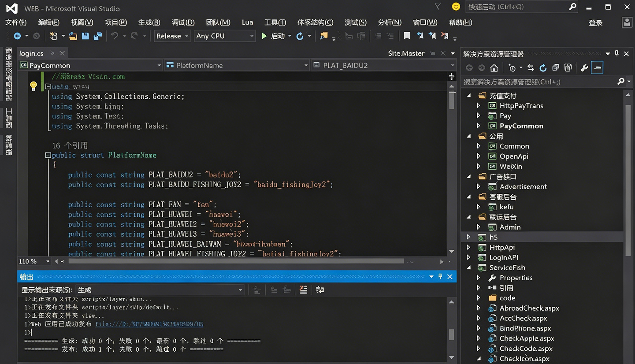635x364 pixels.
Task: Click the Save All toolbar icon
Action: pyautogui.click(x=97, y=36)
